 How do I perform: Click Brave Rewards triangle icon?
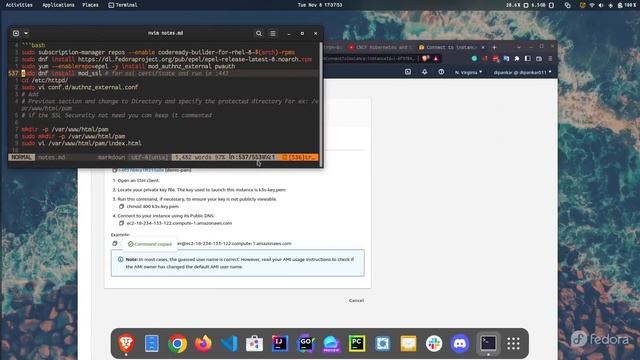tap(436, 59)
